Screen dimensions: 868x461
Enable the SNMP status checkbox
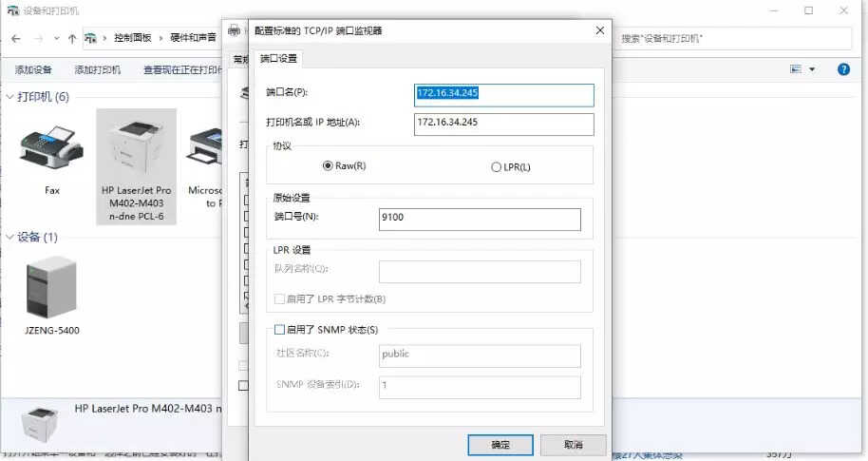(x=279, y=330)
